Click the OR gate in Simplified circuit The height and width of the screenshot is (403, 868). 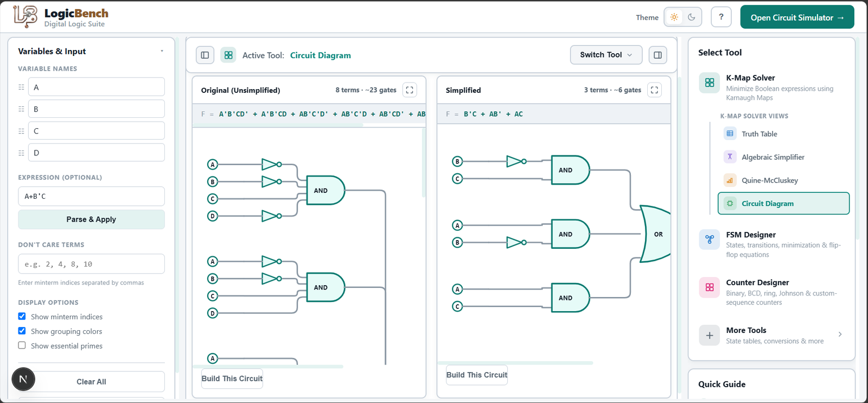(655, 234)
